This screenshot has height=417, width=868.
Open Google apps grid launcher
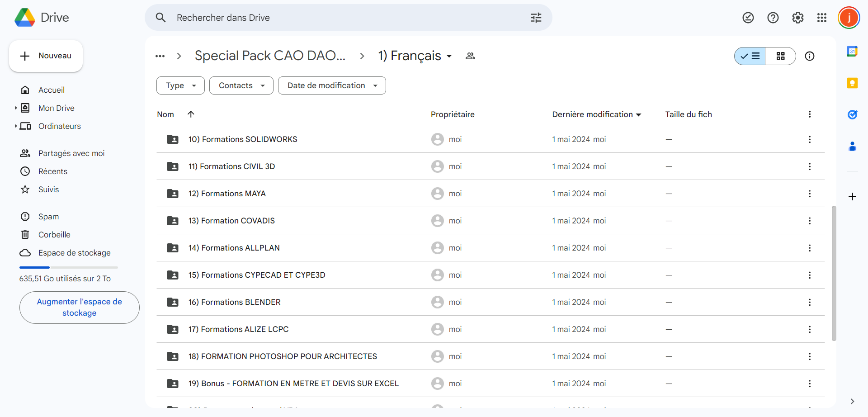822,18
